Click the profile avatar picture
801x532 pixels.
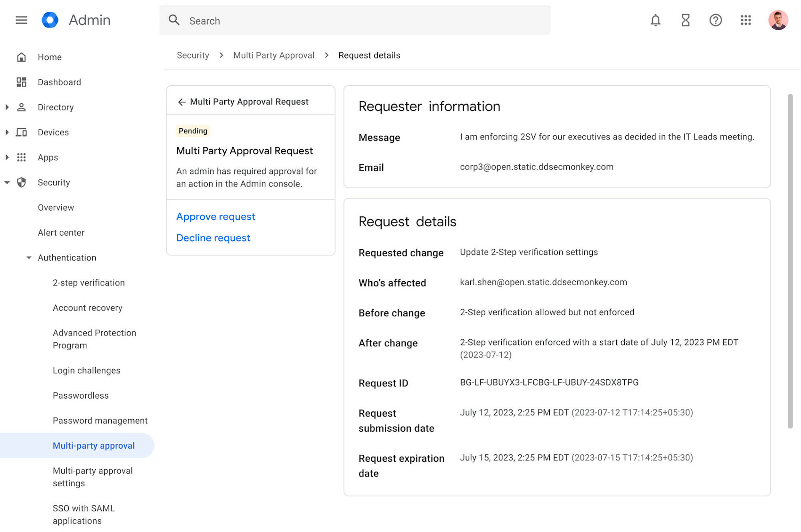pos(777,20)
